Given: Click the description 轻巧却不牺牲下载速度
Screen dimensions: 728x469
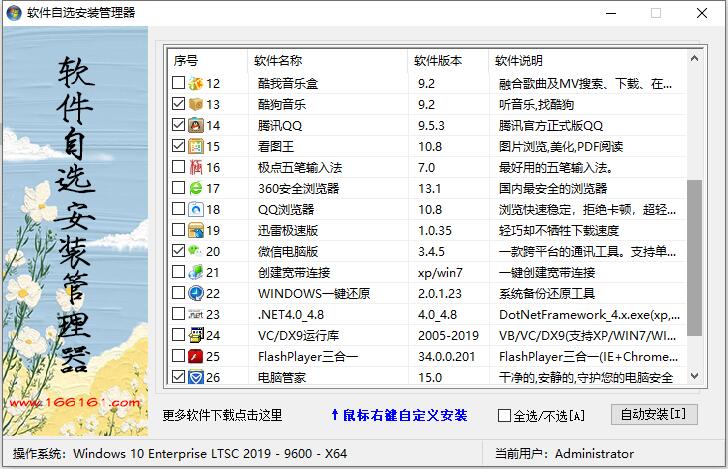Looking at the screenshot, I should pyautogui.click(x=559, y=231).
